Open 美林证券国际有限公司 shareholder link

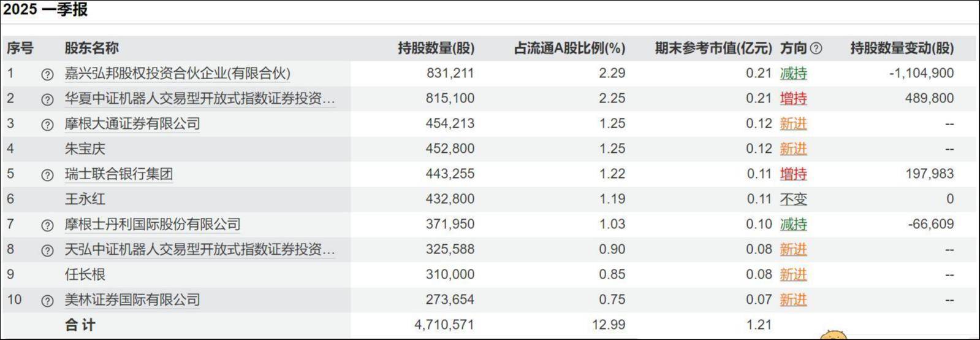click(132, 300)
